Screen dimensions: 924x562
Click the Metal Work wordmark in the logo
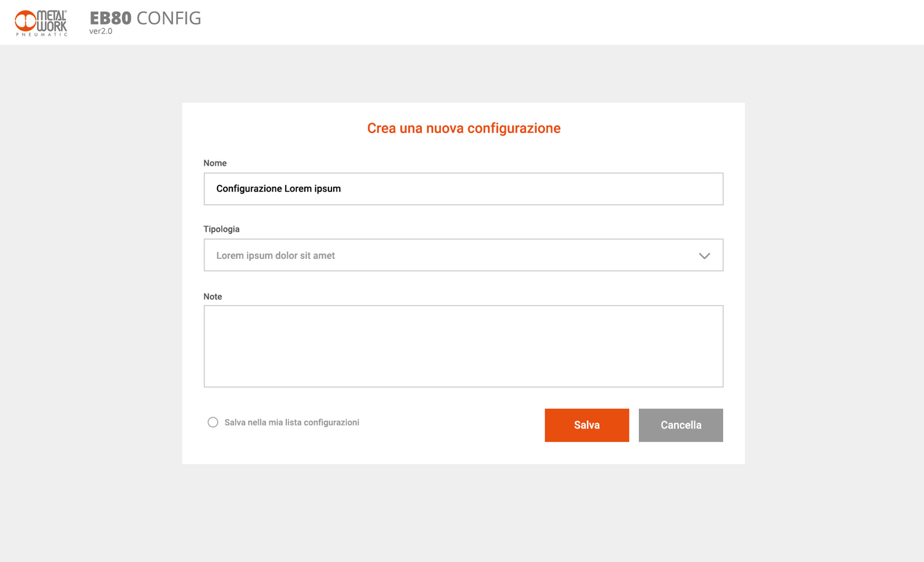click(52, 21)
